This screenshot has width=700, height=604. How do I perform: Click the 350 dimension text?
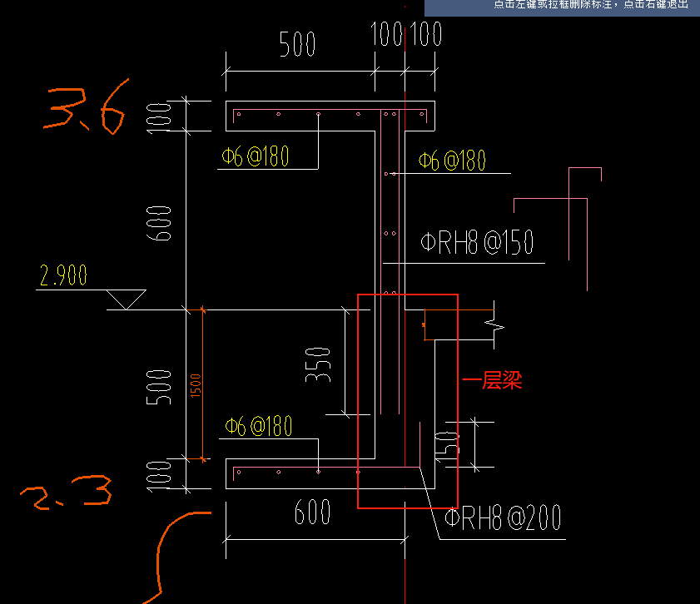click(318, 365)
